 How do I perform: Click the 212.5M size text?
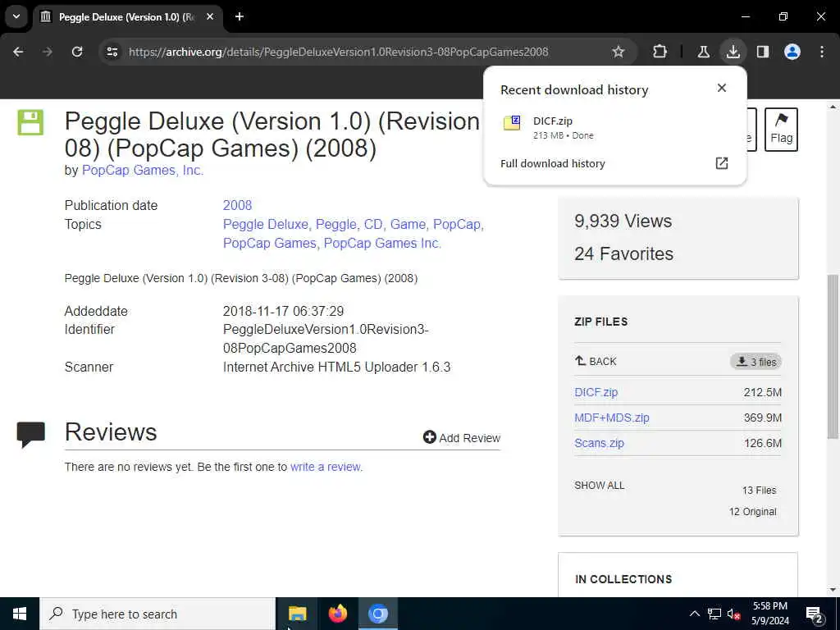pyautogui.click(x=762, y=392)
